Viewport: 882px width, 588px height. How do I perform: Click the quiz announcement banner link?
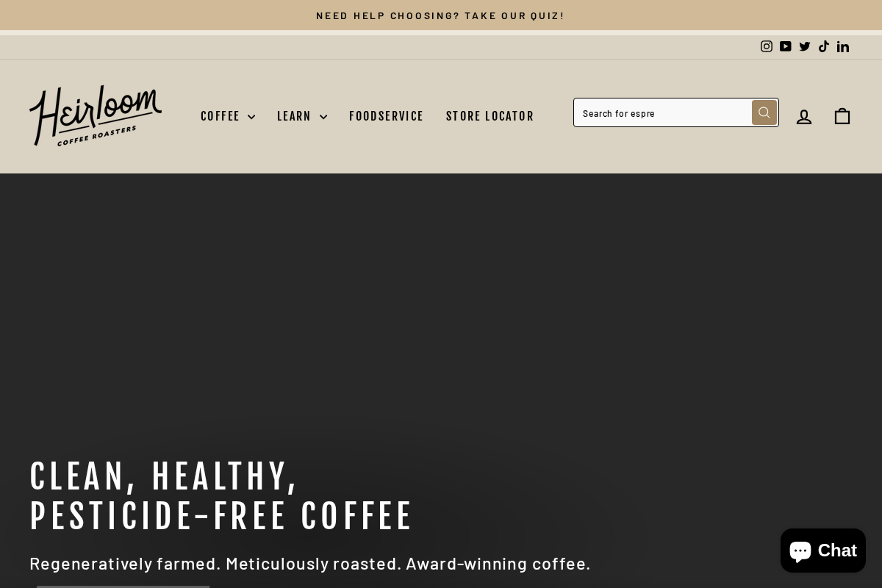(x=440, y=15)
